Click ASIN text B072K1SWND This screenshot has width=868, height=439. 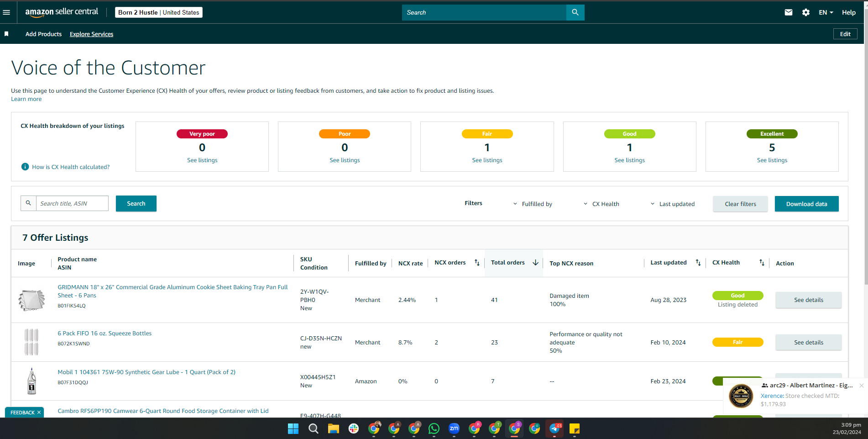click(x=73, y=344)
